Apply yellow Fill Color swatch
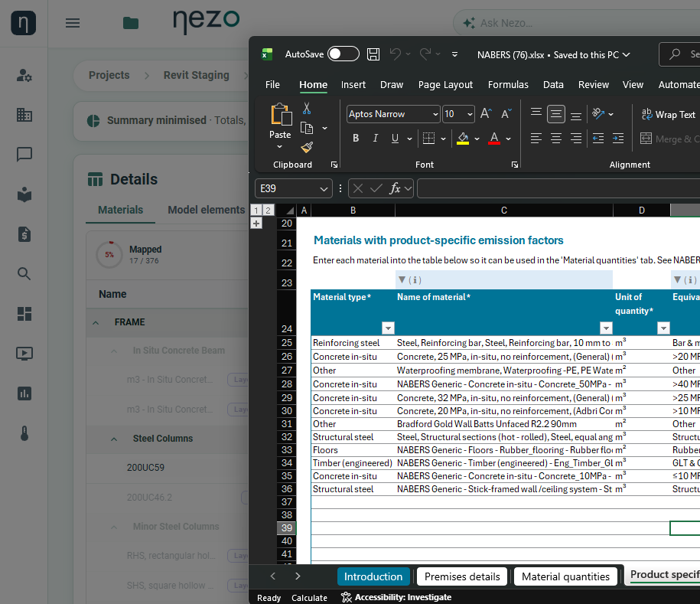Viewport: 700px width, 604px height. click(x=463, y=139)
